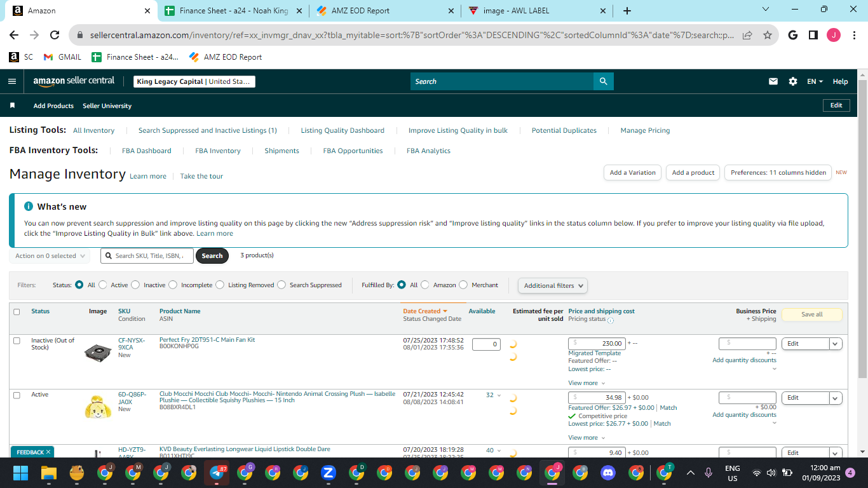The image size is (868, 488).
Task: Select Fulfilled By Amazon filter
Action: pos(425,285)
